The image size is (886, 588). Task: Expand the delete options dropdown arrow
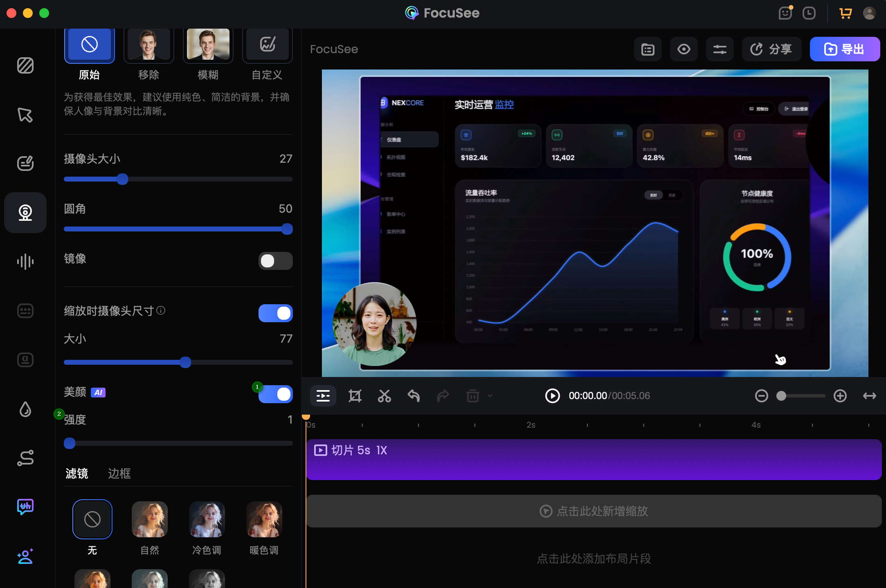point(490,396)
